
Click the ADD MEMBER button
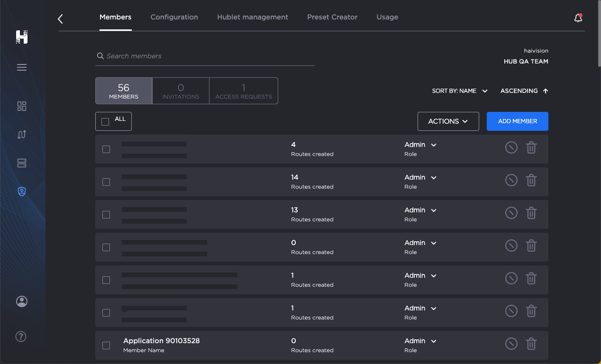(x=517, y=121)
